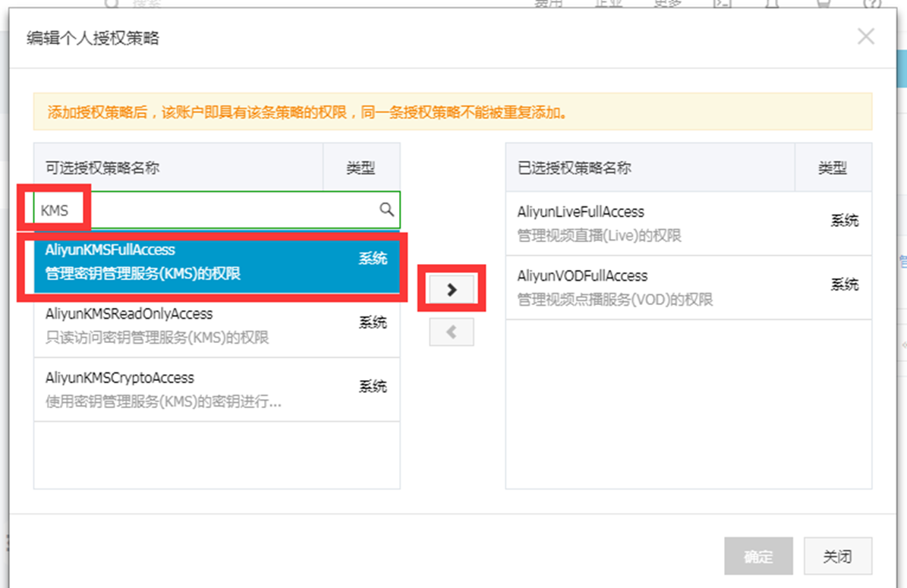Click 类型 header in available policies table
Screen dimensions: 907x588
[361, 168]
